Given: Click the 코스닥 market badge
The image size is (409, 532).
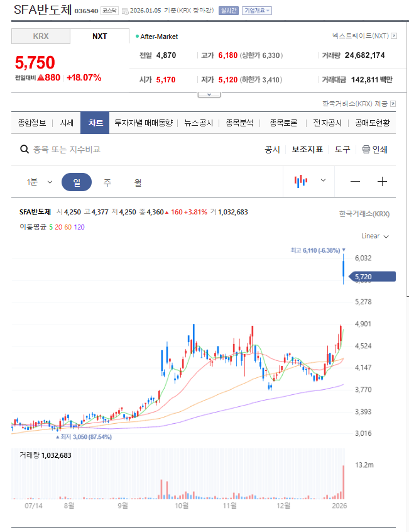Looking at the screenshot, I should [x=109, y=11].
